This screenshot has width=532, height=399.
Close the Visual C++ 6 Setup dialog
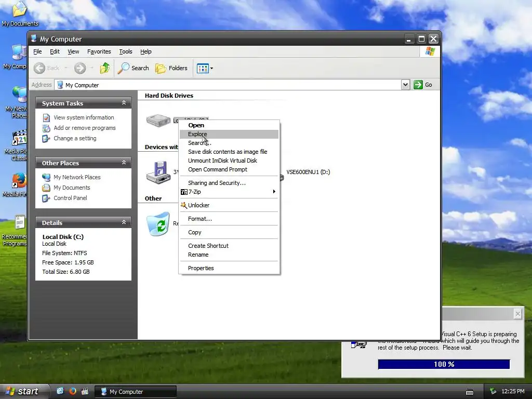tap(518, 314)
